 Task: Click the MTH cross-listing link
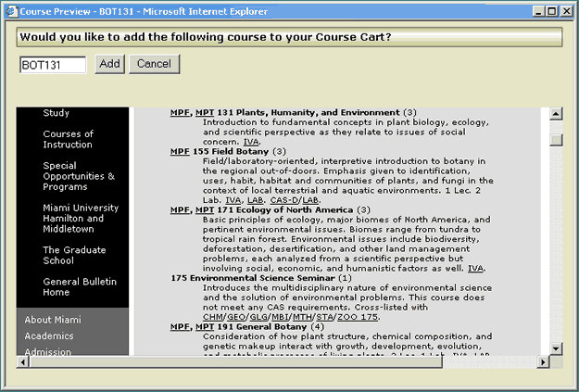coord(302,317)
